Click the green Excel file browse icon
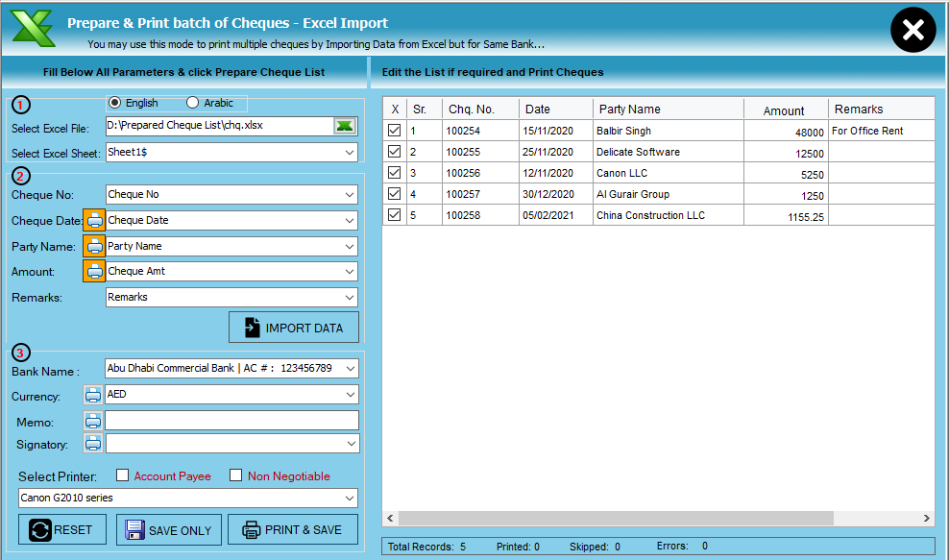Image resolution: width=949 pixels, height=560 pixels. [x=345, y=126]
